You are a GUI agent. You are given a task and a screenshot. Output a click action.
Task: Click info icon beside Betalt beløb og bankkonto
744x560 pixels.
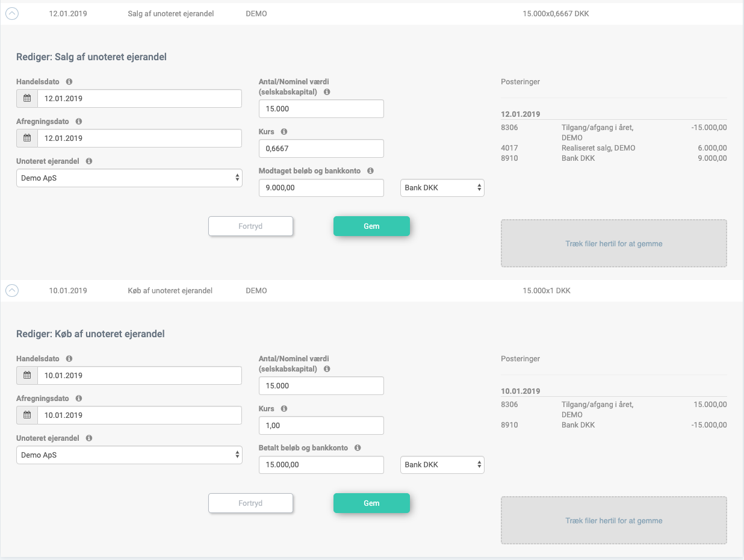[358, 448]
